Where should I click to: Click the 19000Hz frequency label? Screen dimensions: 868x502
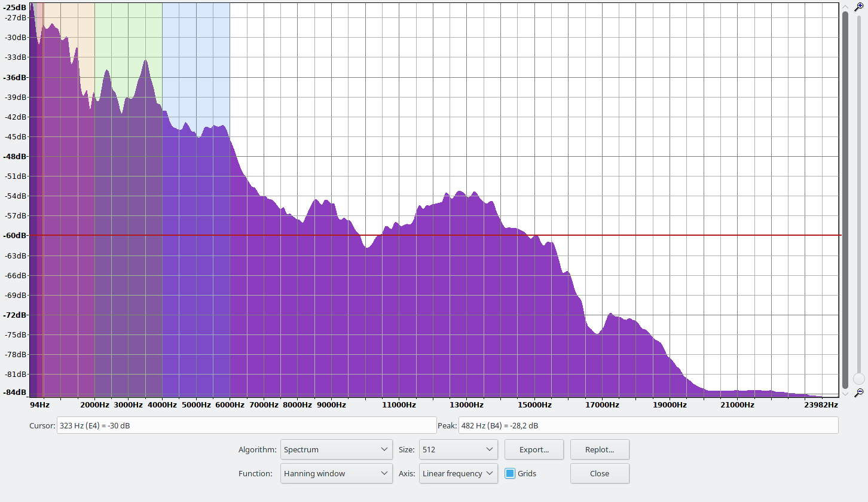(x=669, y=405)
